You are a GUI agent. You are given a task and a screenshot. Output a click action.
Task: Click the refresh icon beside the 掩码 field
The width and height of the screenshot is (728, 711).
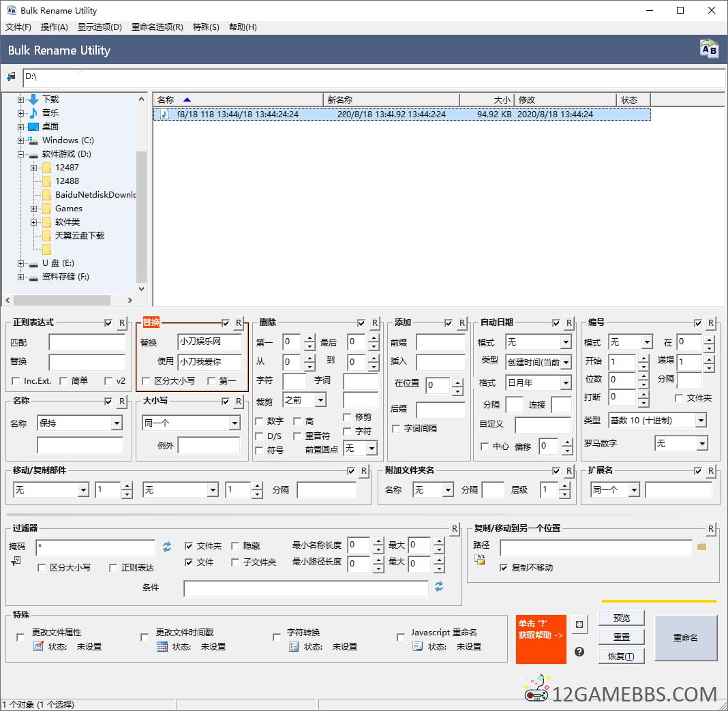coord(167,547)
